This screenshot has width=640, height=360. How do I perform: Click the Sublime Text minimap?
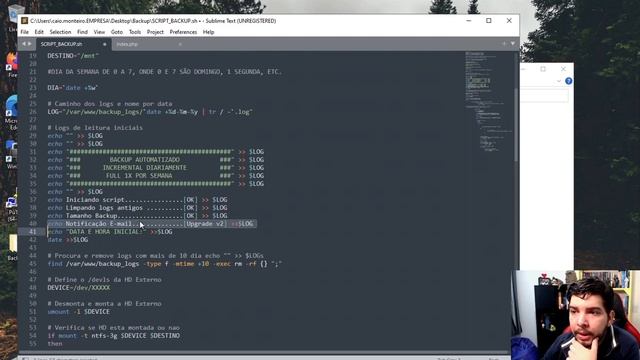[489, 102]
